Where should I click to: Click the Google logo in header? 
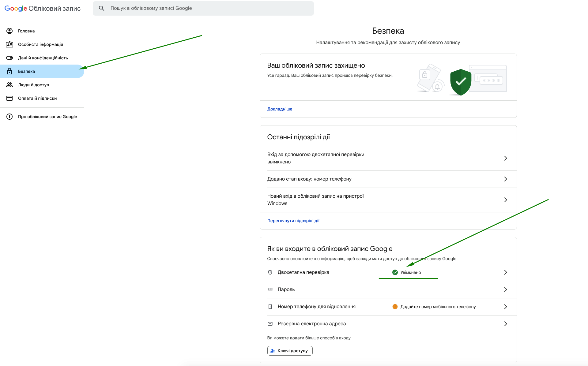(x=16, y=9)
